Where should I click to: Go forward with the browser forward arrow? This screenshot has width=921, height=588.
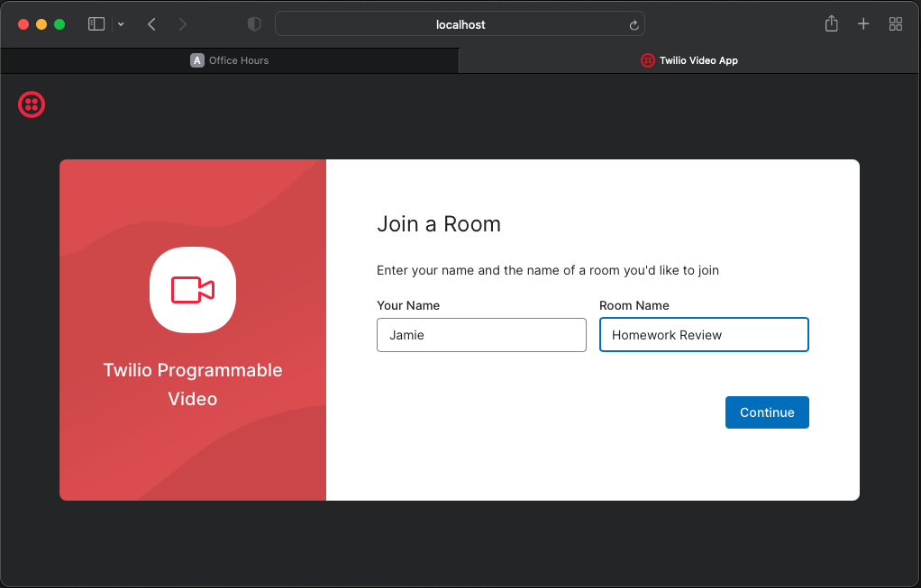click(x=183, y=24)
